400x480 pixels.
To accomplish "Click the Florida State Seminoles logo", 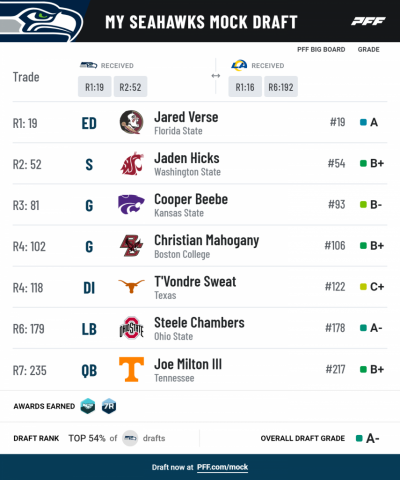I will [131, 122].
